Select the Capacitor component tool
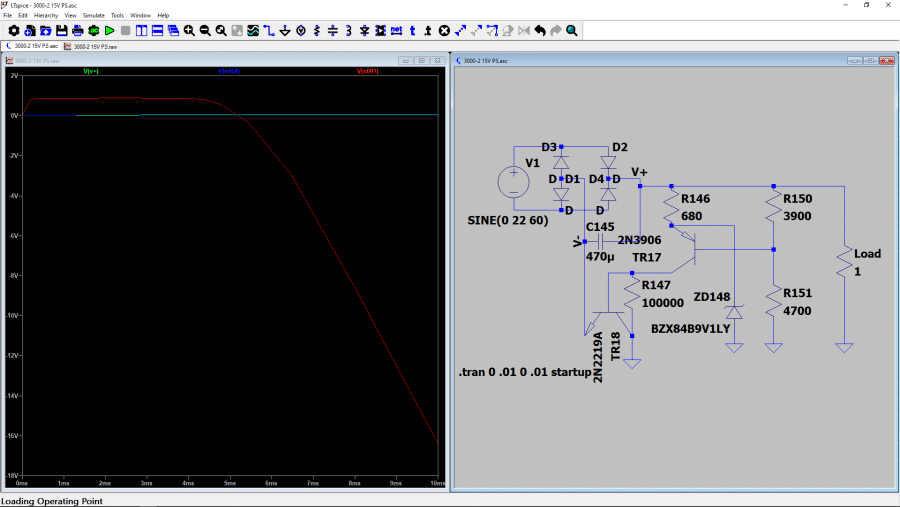Viewport: 900px width, 507px height. (x=333, y=31)
